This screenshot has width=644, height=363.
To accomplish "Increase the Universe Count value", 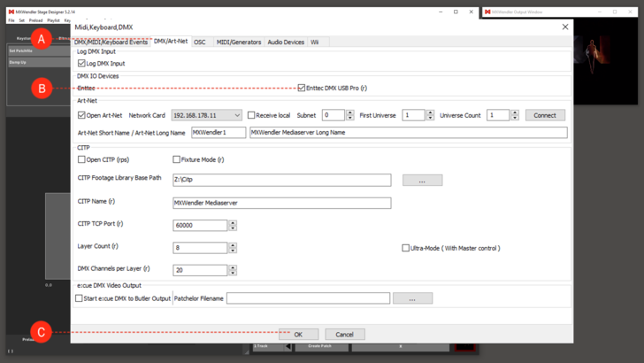I will point(515,112).
